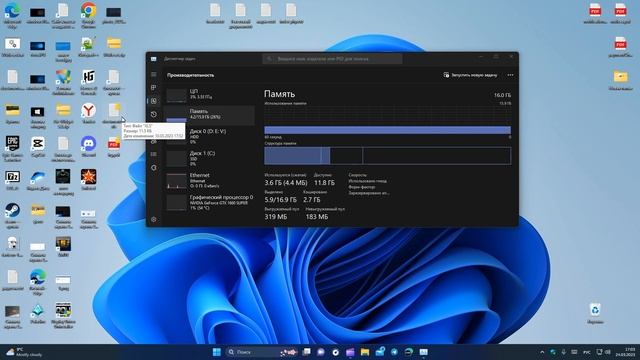Click taskbar search box 'Поиск'
The height and width of the screenshot is (360, 640).
(x=261, y=352)
